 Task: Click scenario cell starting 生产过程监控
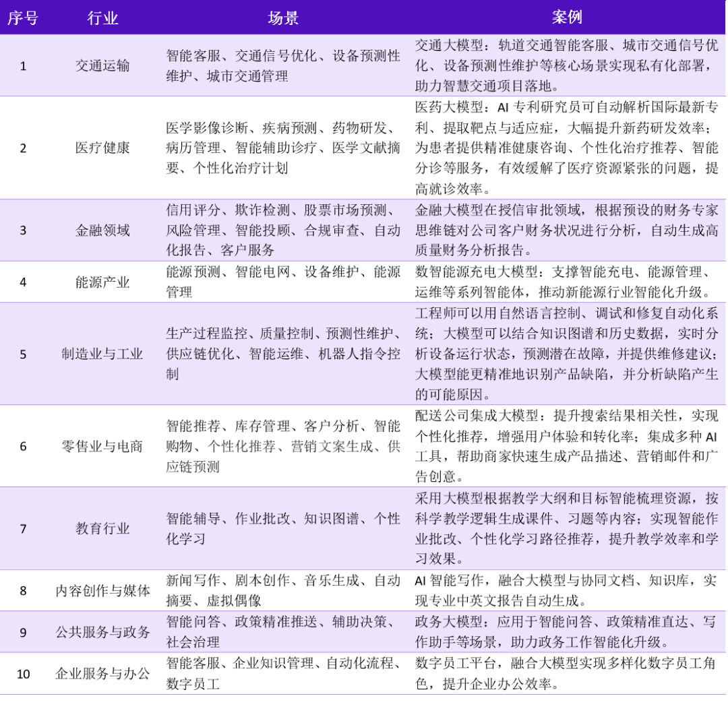click(283, 354)
